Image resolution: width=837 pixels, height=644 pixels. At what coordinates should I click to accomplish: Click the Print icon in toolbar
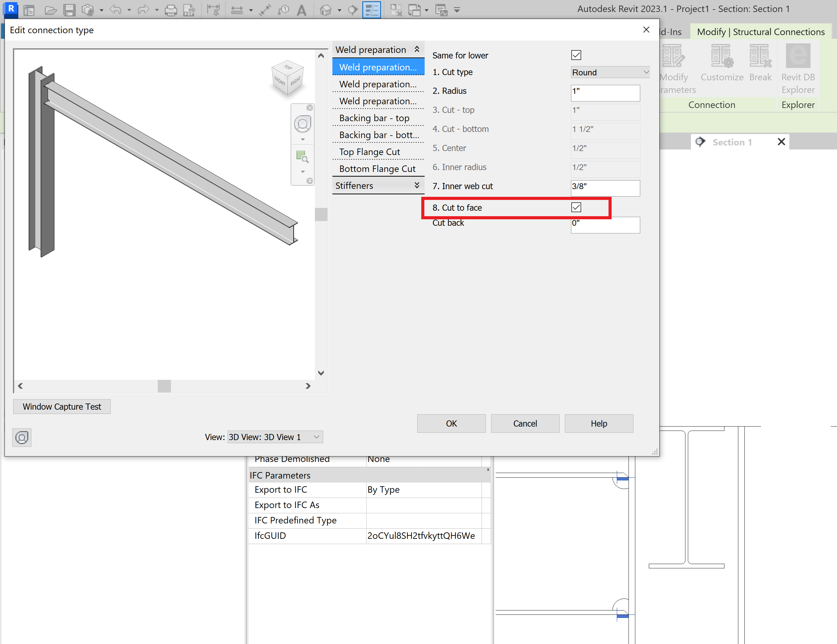click(x=171, y=10)
